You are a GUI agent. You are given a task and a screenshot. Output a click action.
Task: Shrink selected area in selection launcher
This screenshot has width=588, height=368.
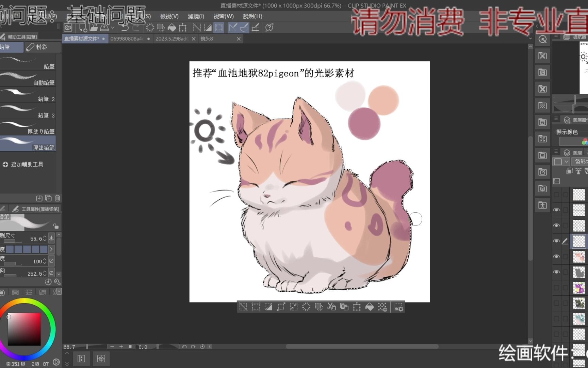pyautogui.click(x=294, y=307)
